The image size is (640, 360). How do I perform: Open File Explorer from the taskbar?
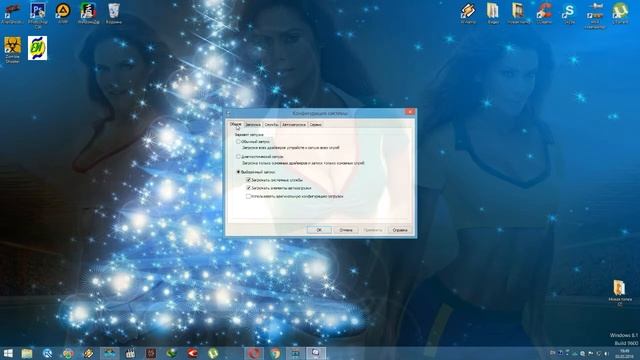27,353
